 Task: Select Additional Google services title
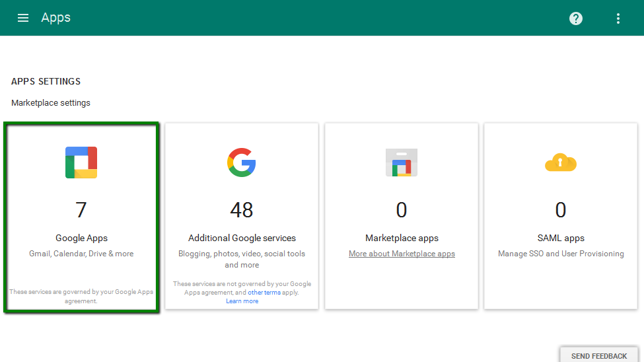click(x=242, y=238)
